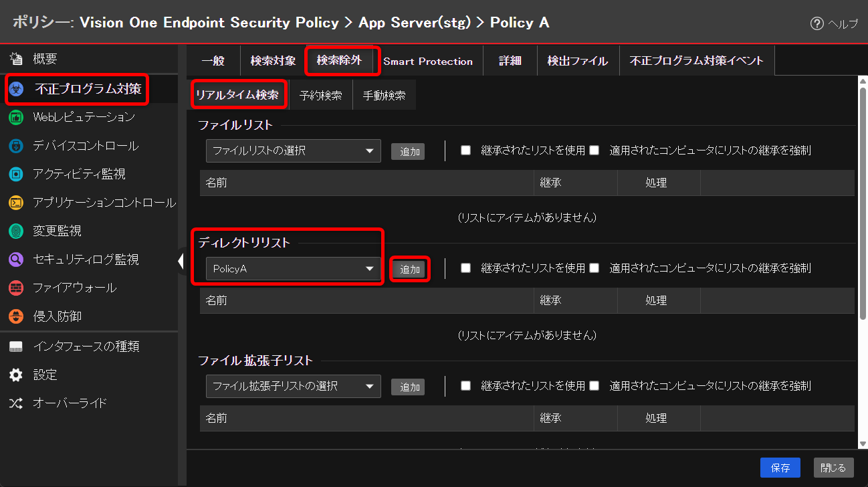This screenshot has width=868, height=487.
Task: Click the 概要 sidebar icon
Action: [x=16, y=59]
